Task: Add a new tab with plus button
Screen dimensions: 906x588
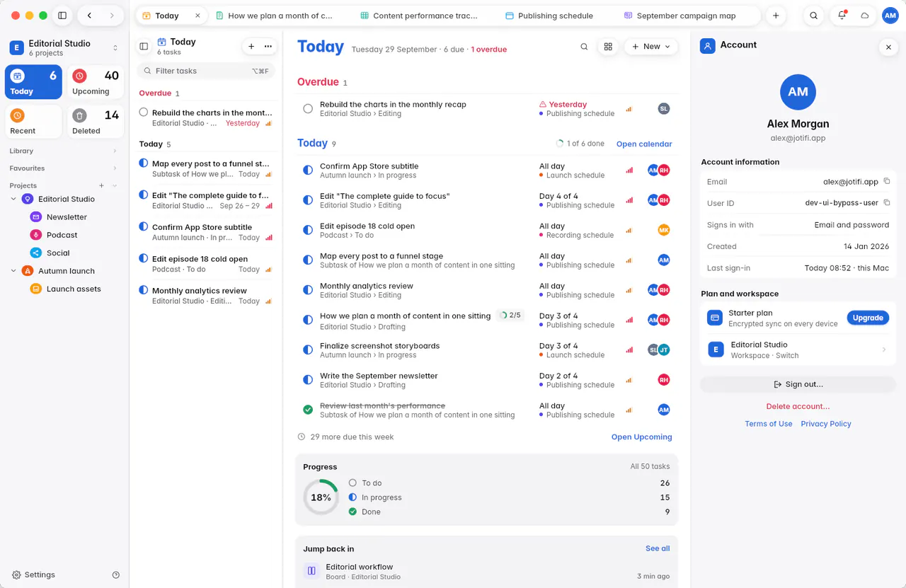Action: point(776,16)
